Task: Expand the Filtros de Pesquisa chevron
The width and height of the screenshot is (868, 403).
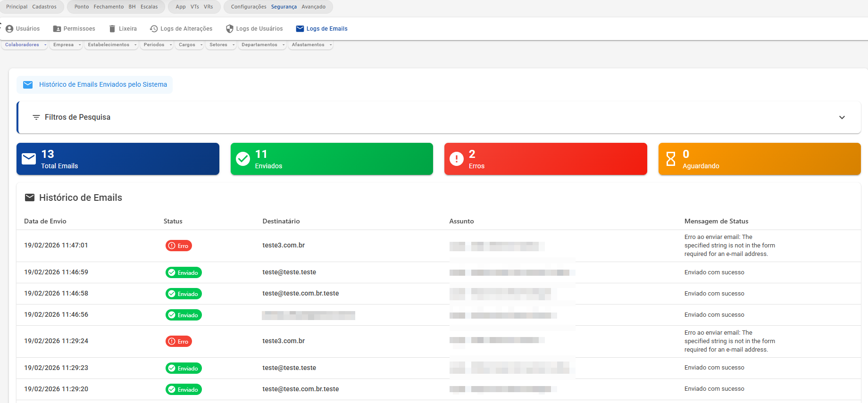Action: coord(842,117)
